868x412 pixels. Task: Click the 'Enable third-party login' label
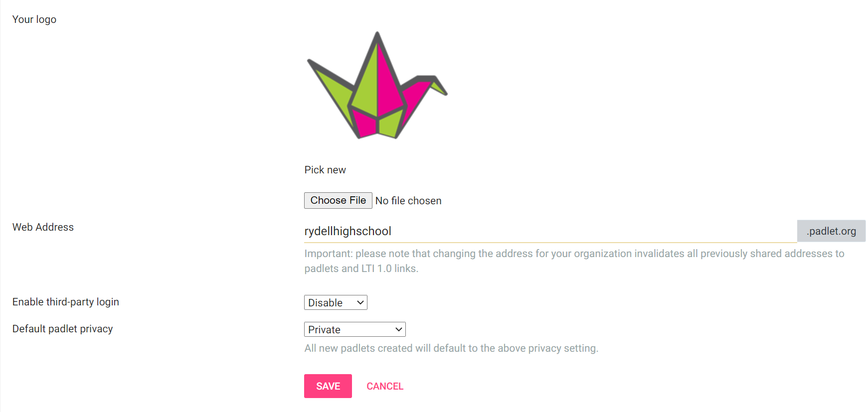(66, 302)
